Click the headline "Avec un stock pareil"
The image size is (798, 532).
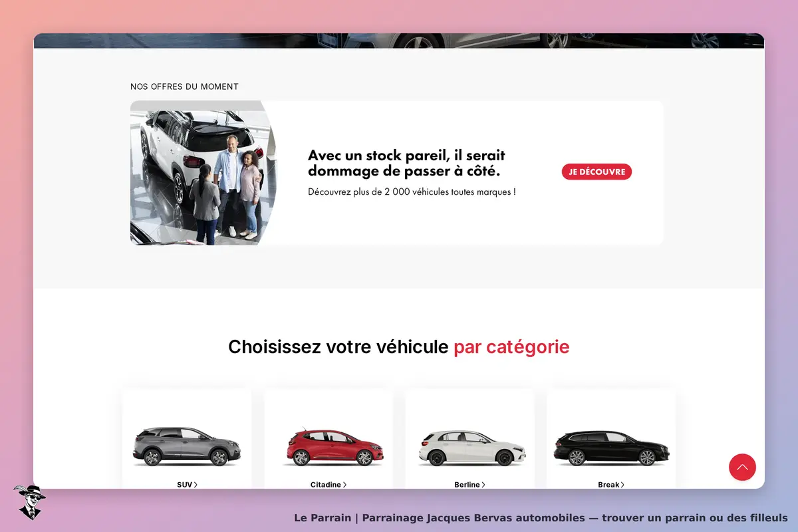406,164
